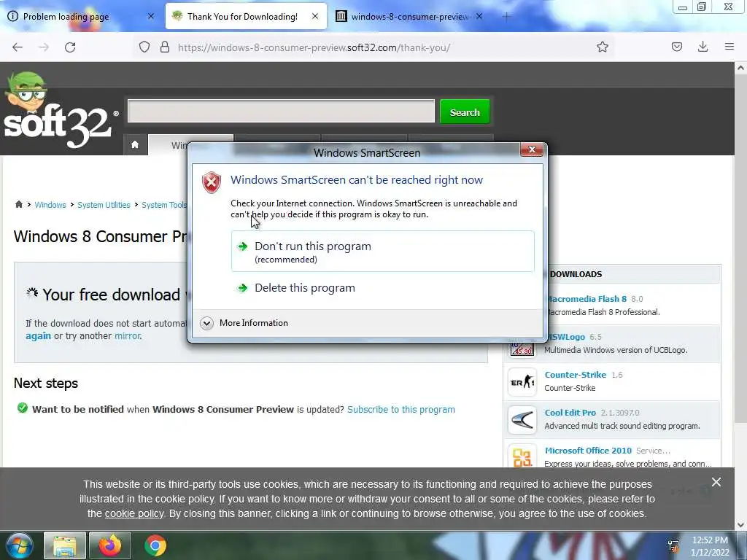
Task: Close the windows-8-consumer-preview tab
Action: pos(479,16)
